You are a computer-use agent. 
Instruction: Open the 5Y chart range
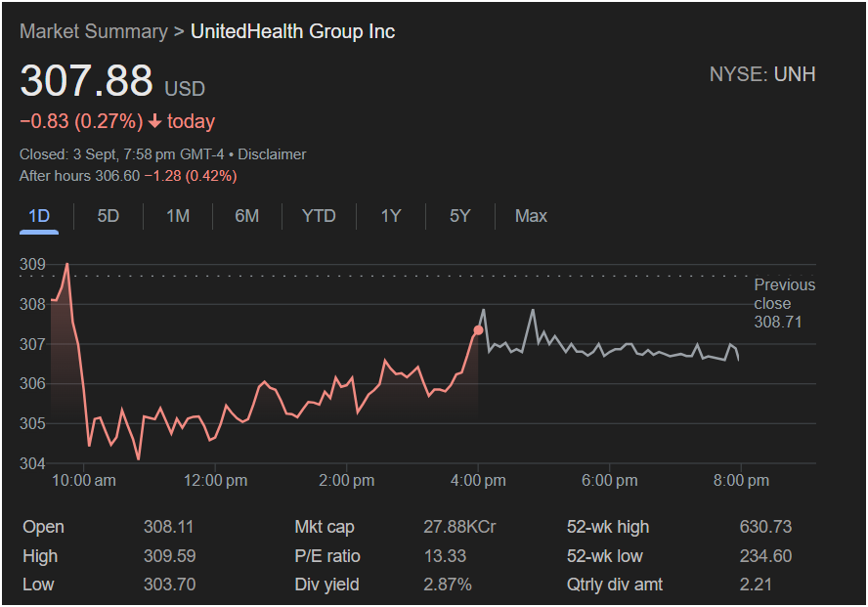460,216
